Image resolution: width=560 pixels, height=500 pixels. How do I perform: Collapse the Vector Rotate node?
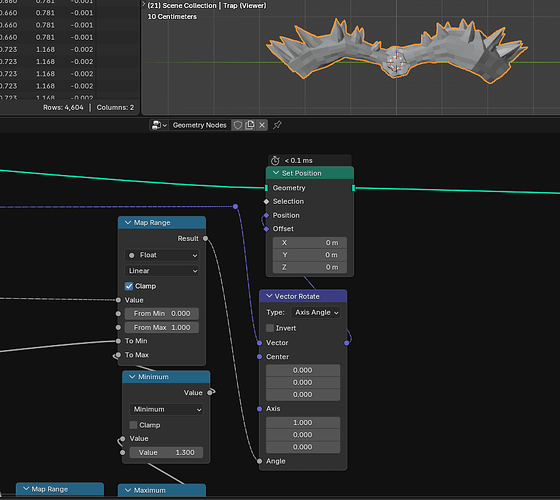[x=269, y=296]
